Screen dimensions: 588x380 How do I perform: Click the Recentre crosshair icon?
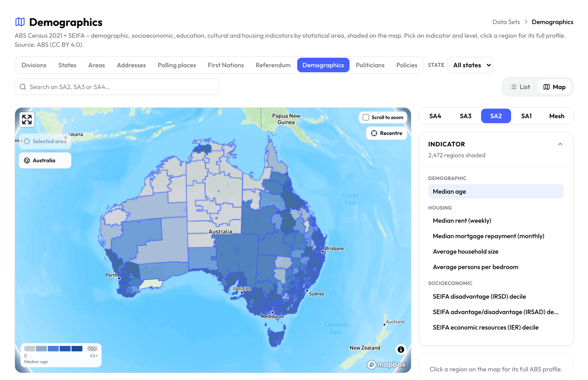pyautogui.click(x=374, y=133)
